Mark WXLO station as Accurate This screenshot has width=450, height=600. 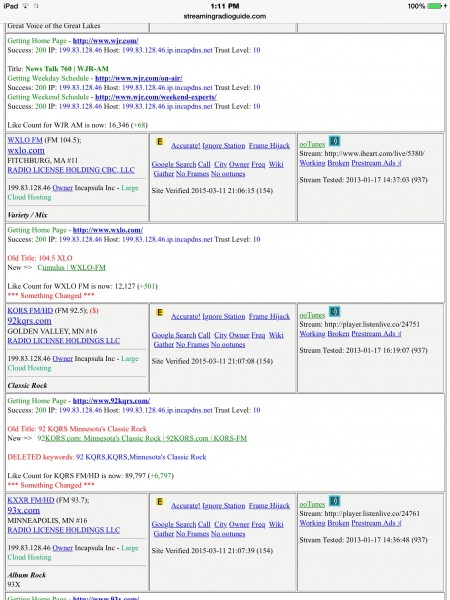(186, 146)
